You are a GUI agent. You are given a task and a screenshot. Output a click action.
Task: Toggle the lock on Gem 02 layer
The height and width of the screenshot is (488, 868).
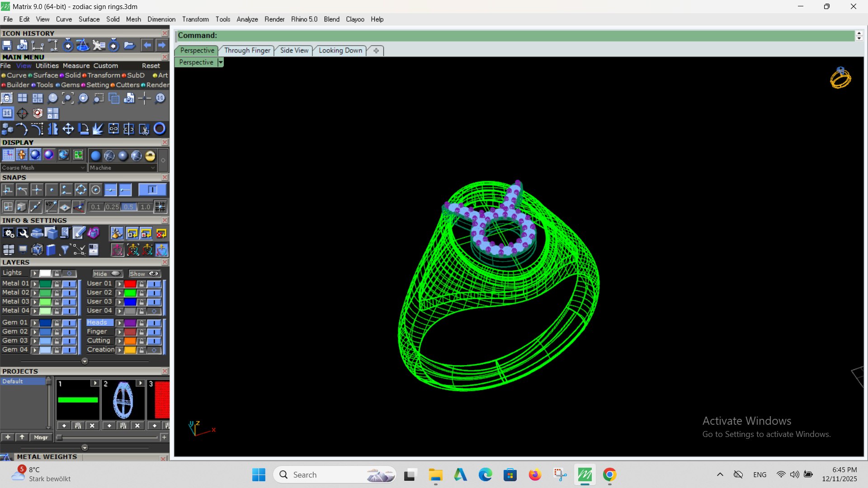tap(57, 332)
